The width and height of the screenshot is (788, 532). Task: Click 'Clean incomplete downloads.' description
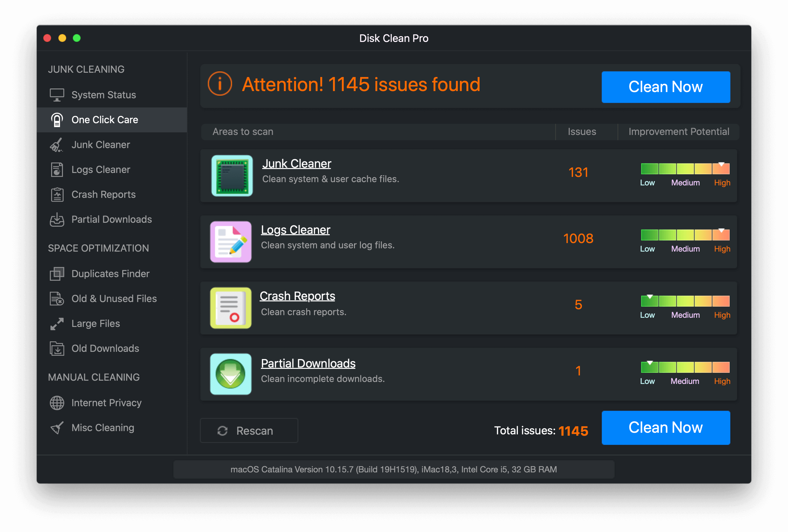323,379
